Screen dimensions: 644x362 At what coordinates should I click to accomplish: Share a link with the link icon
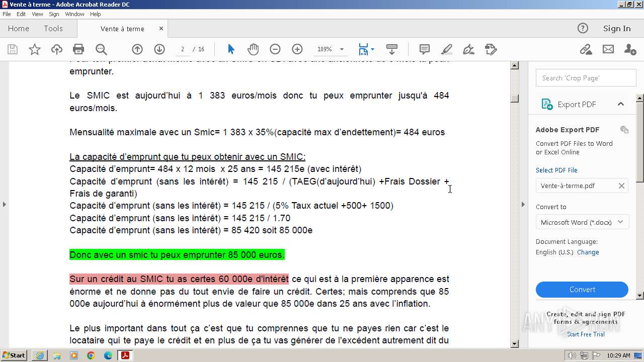click(x=586, y=49)
